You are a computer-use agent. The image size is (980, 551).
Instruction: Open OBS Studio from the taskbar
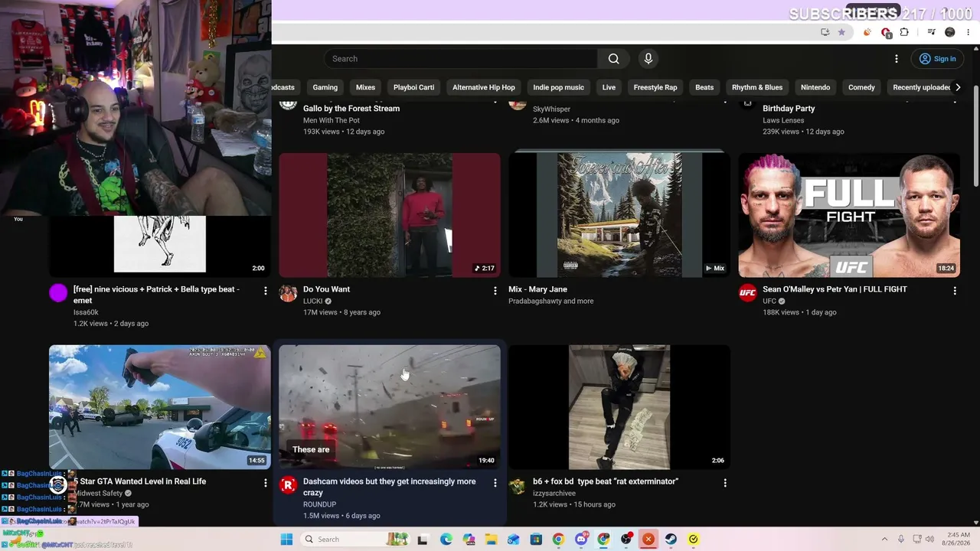[626, 540]
